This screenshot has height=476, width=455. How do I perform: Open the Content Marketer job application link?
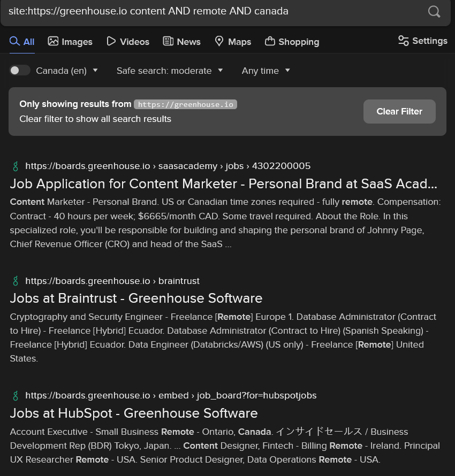point(223,184)
